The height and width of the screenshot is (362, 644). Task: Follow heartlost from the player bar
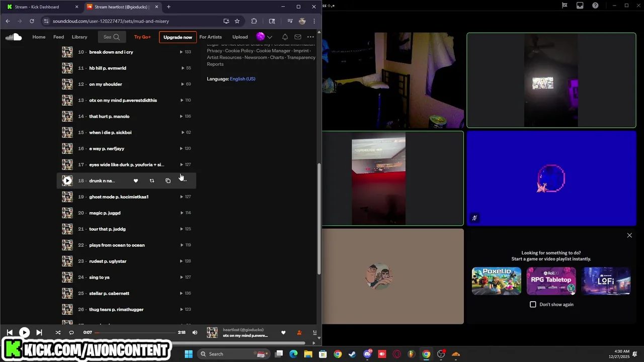(x=299, y=332)
